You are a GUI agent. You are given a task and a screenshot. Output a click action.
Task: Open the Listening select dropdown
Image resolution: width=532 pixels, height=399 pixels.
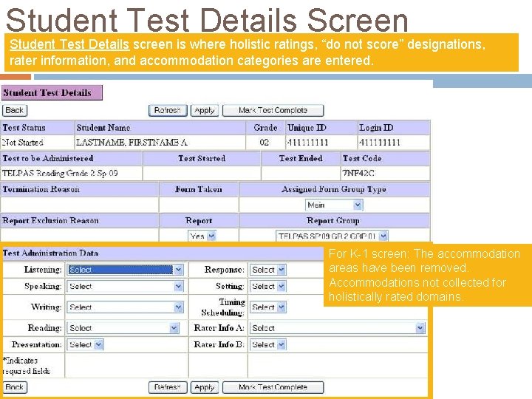pyautogui.click(x=125, y=270)
